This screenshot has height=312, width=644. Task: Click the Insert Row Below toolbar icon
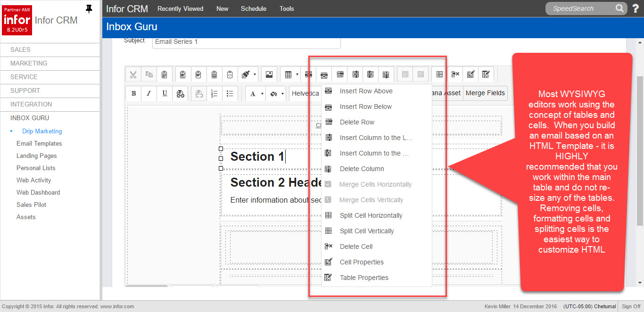pos(324,74)
